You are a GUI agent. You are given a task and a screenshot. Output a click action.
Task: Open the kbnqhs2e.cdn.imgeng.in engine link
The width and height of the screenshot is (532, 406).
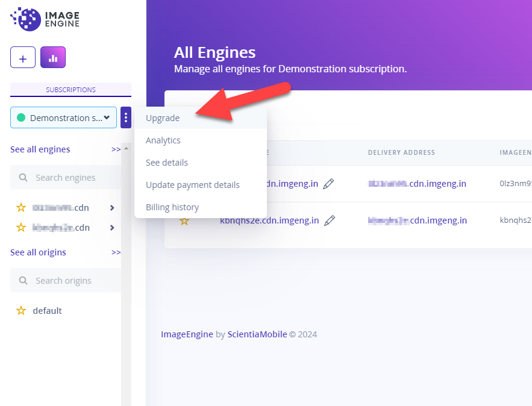(269, 220)
